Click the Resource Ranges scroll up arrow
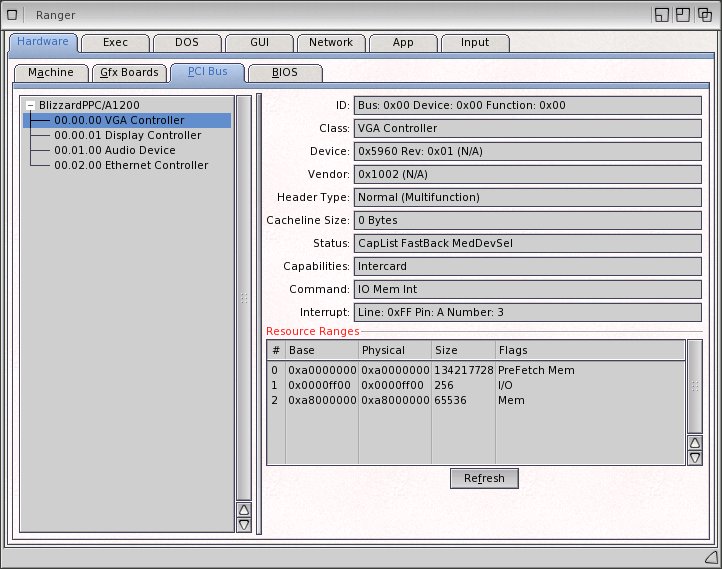The width and height of the screenshot is (722, 569). (695, 442)
